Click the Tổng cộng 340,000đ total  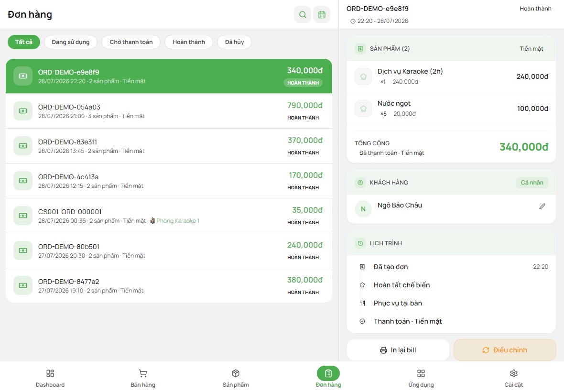[x=524, y=147]
